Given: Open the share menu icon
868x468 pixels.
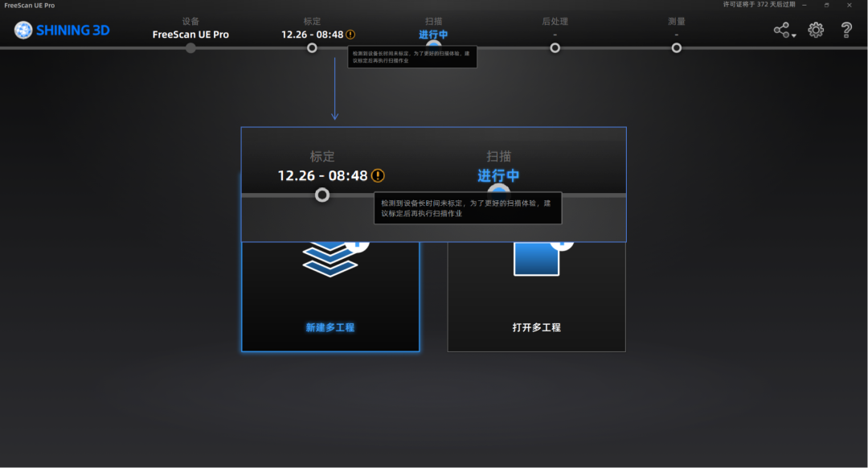Looking at the screenshot, I should click(782, 30).
